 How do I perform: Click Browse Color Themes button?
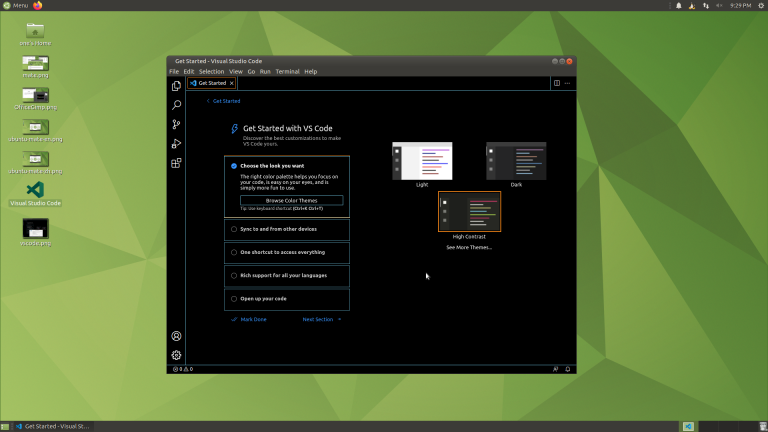coord(291,200)
